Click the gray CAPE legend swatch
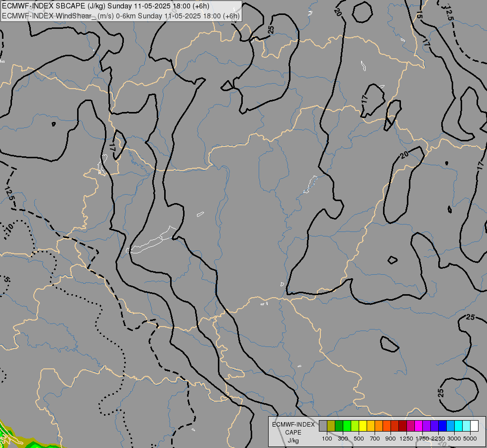487x448 pixels. [x=323, y=426]
